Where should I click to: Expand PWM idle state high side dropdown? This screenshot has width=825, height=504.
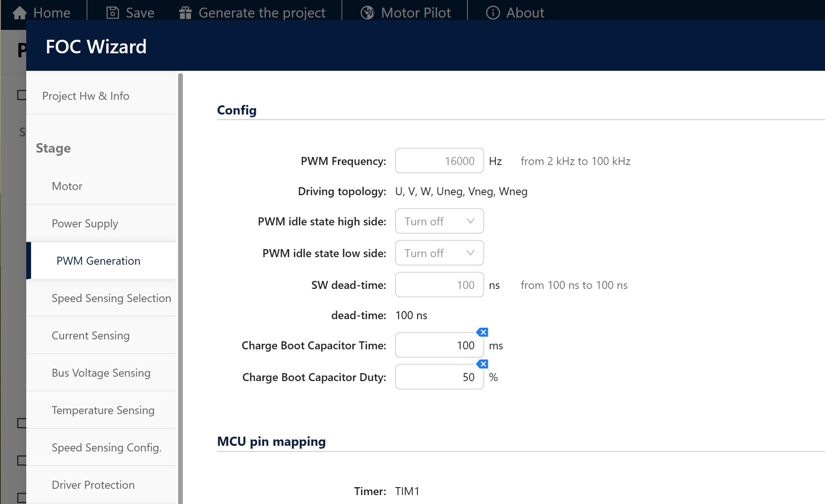tap(439, 221)
